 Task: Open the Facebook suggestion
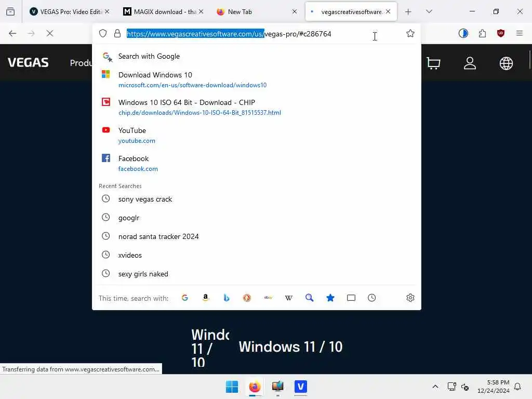(x=257, y=164)
